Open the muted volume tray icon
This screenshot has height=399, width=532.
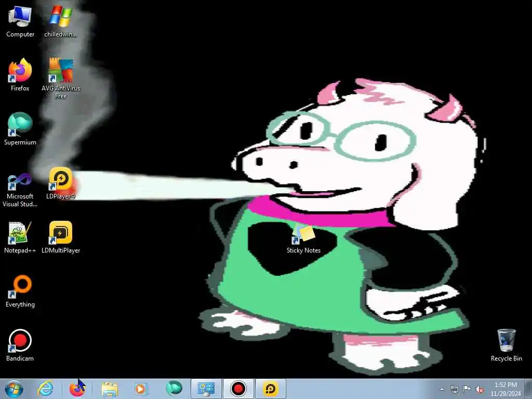click(x=480, y=389)
